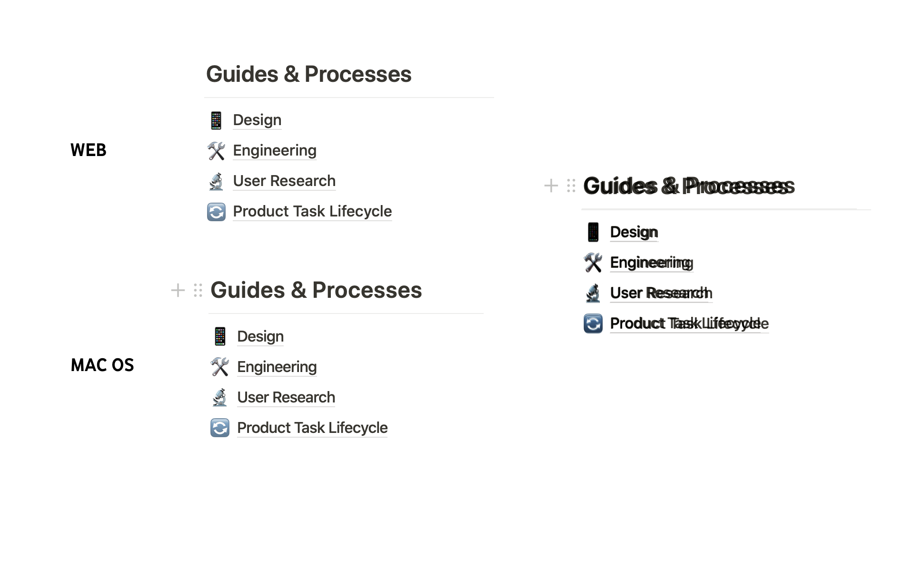Open the Design link in WEB section
This screenshot has width=913, height=588.
click(257, 120)
